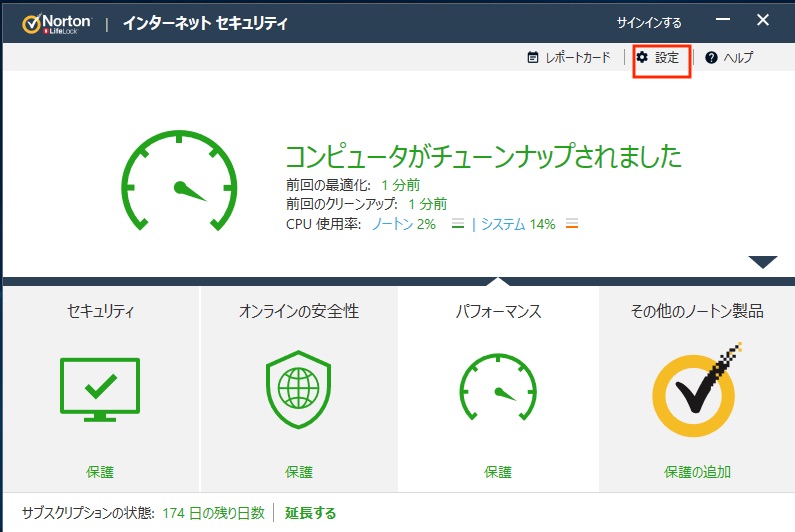Click the ヘルプ question mark icon
The height and width of the screenshot is (532, 795).
tap(711, 57)
